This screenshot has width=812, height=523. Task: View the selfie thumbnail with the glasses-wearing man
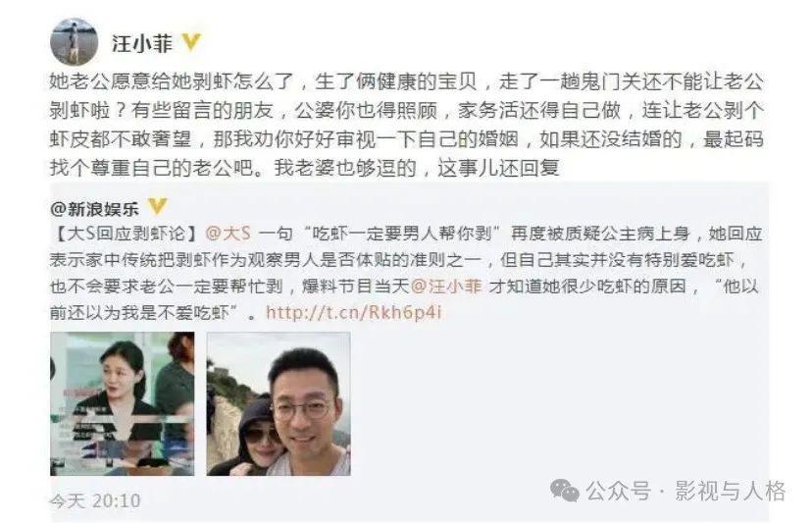click(x=279, y=404)
